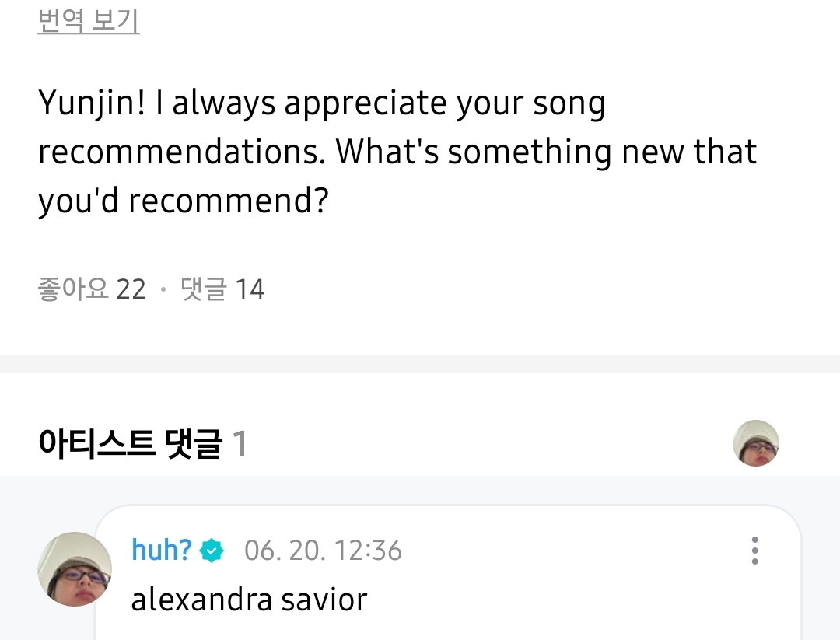Viewport: 840px width, 640px height.
Task: Tap the likes number 22
Action: pyautogui.click(x=131, y=290)
